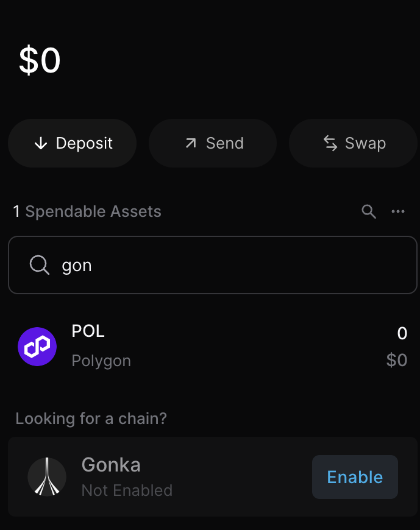This screenshot has height=530, width=420.
Task: Click the Polygon network label under POL
Action: click(x=101, y=361)
